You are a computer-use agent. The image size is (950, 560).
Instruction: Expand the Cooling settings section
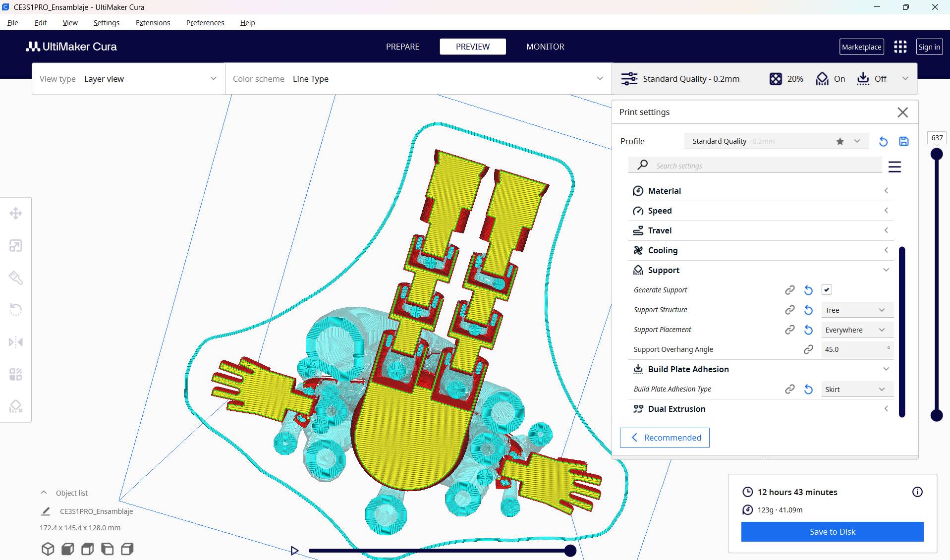point(761,250)
